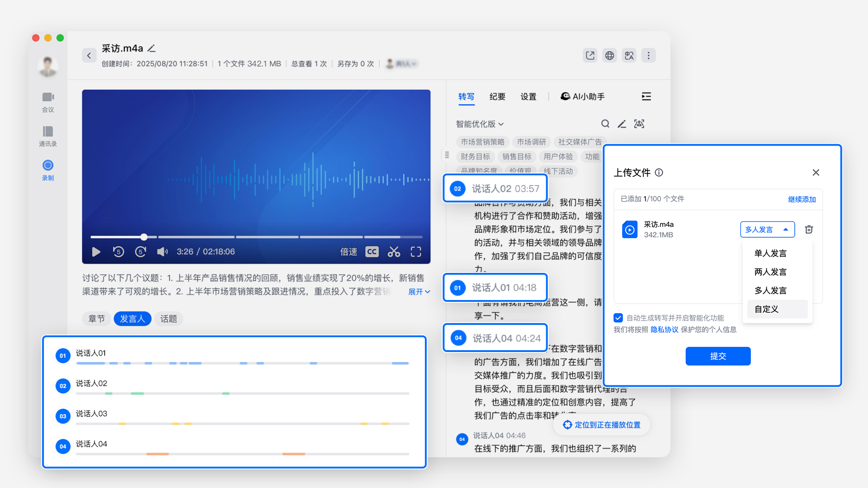The image size is (868, 488).
Task: Open the owner dropdown in file info
Action: pos(401,64)
